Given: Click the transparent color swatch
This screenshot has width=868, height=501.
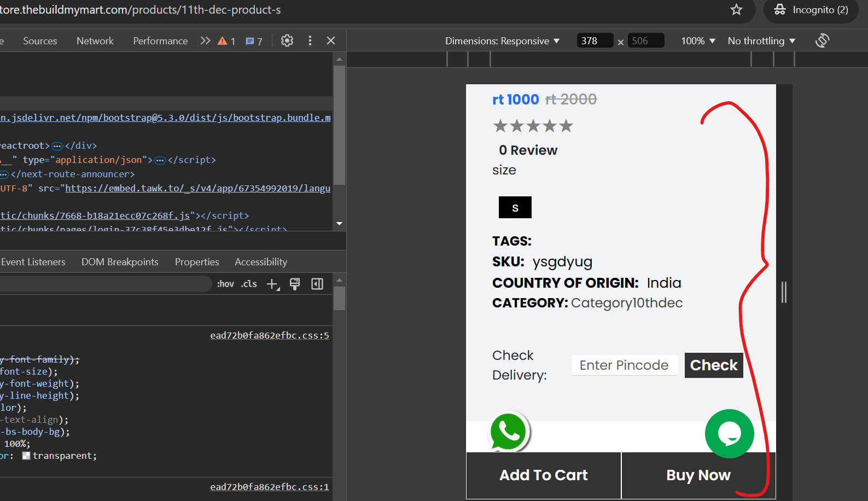Looking at the screenshot, I should click(x=26, y=456).
